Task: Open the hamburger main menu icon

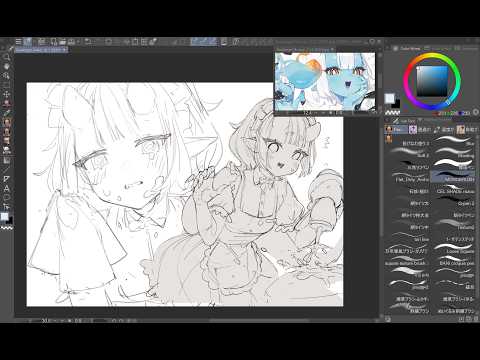Action: pyautogui.click(x=19, y=42)
